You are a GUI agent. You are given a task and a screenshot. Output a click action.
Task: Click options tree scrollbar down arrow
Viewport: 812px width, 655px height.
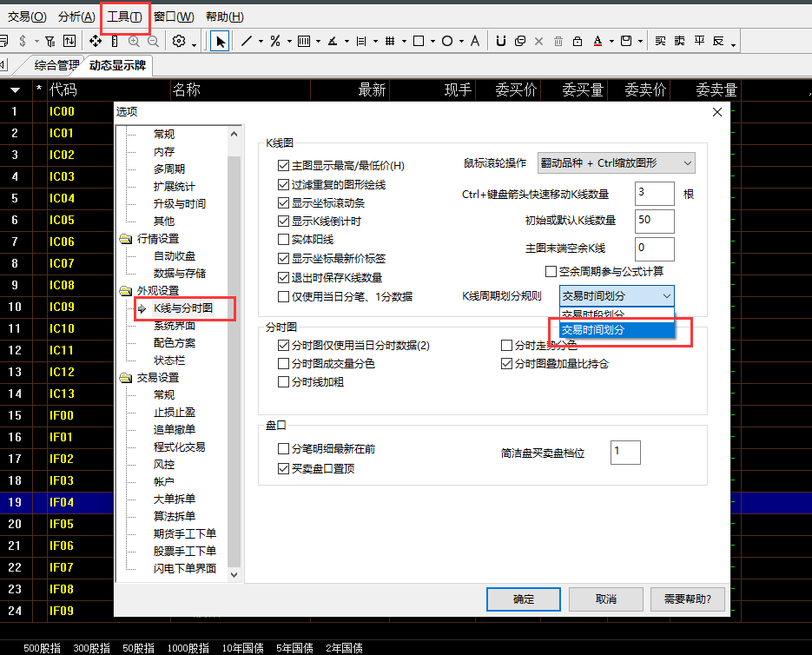[x=234, y=575]
